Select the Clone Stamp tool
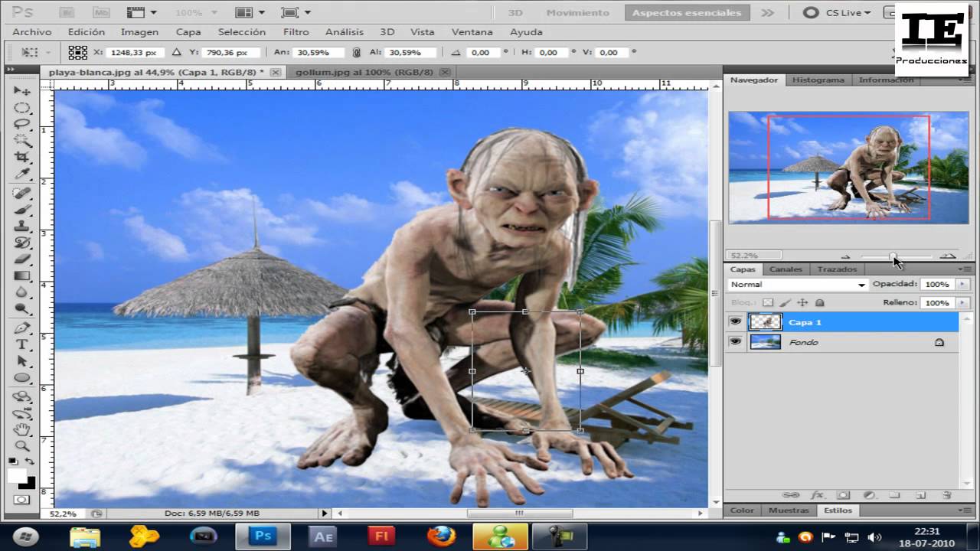Viewport: 980px width, 551px height. tap(22, 227)
